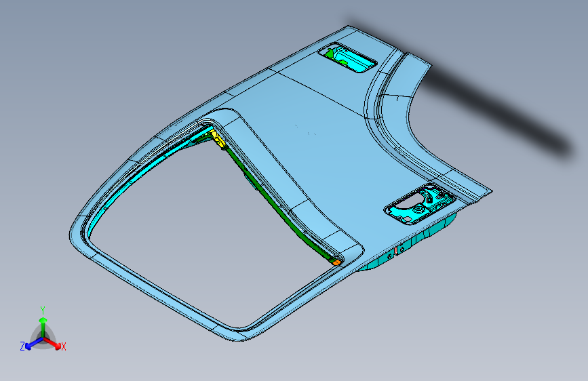Viewport: 588px width, 381px height.
Task: Select the yellow clip on the window channel
Action: tap(218, 139)
